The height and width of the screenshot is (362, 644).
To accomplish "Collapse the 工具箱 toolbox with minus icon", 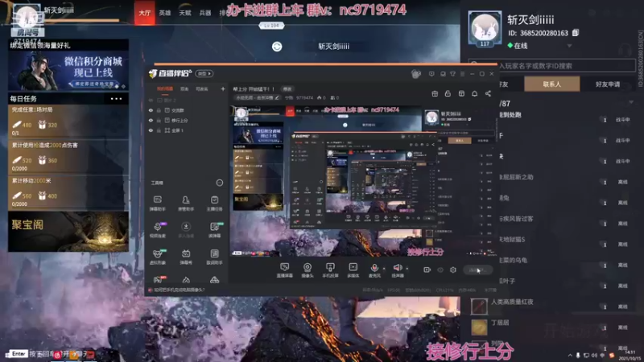I will [x=220, y=183].
